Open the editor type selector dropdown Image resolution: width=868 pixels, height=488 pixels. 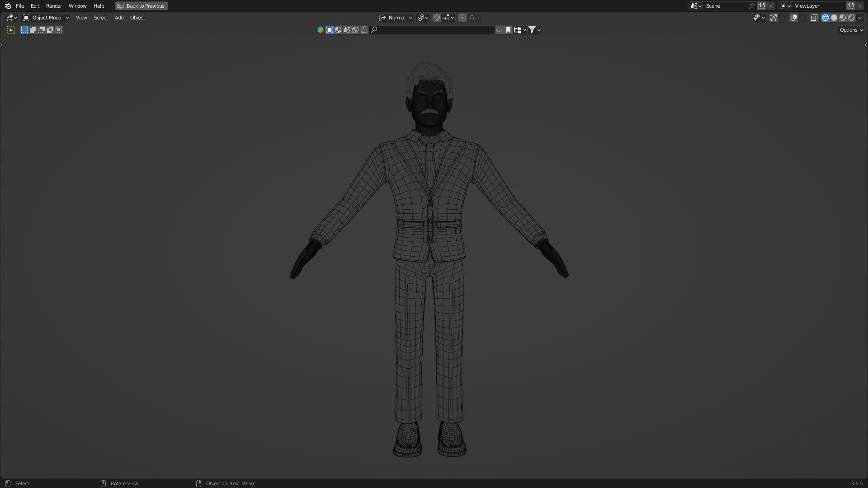click(x=11, y=18)
